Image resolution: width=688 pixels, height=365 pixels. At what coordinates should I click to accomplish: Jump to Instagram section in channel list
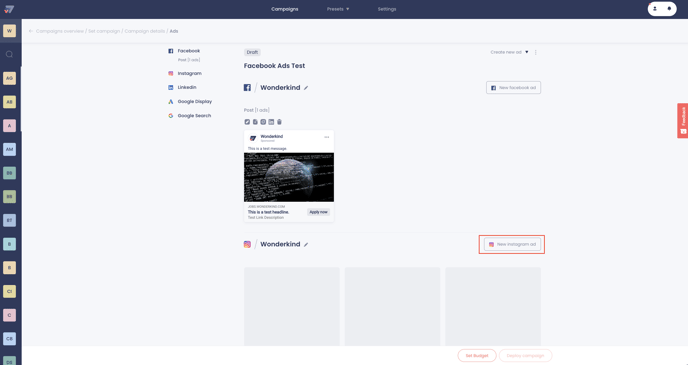click(x=185, y=73)
